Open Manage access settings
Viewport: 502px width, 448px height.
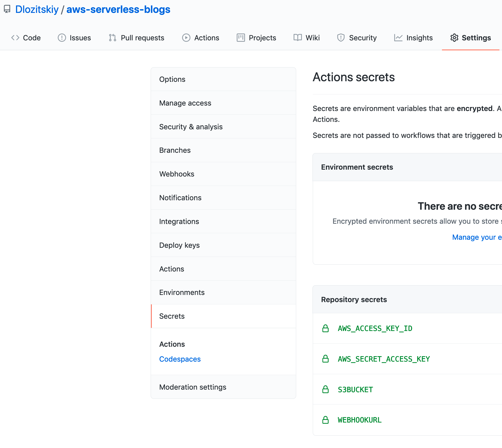[x=223, y=103]
